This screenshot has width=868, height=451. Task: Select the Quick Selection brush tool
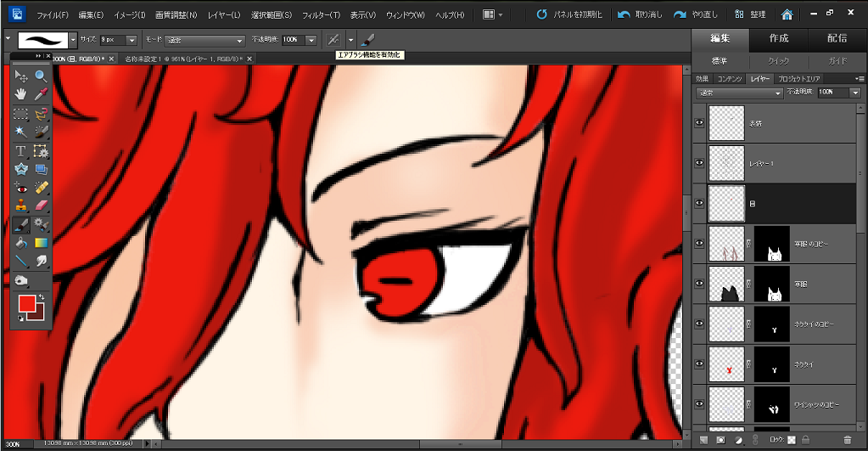click(x=41, y=132)
